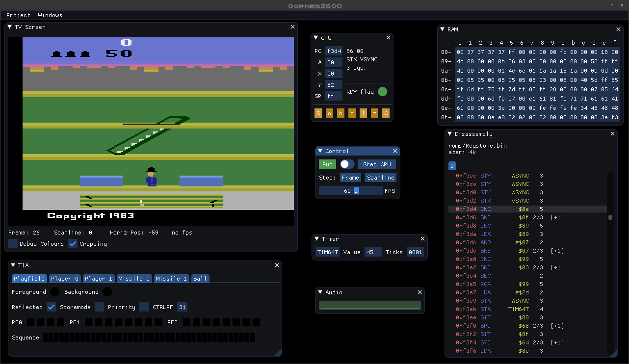Image resolution: width=629 pixels, height=364 pixels.
Task: Toggle the first PF0 bit box
Action: pos(30,322)
